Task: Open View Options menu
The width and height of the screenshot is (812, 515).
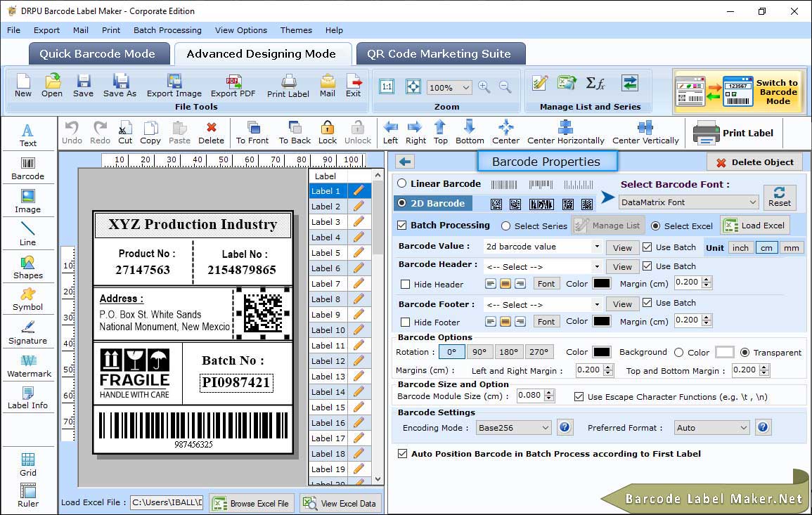Action: 241,30
